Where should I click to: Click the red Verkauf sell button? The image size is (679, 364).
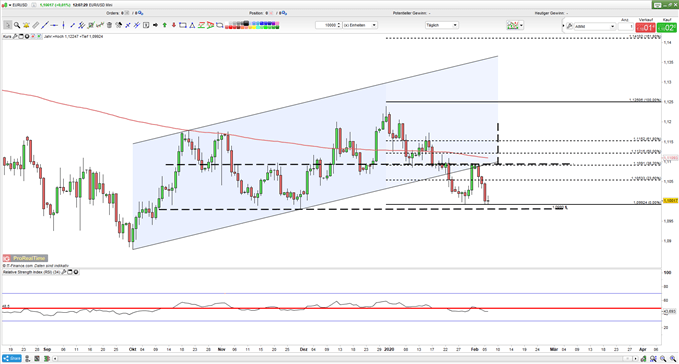point(646,28)
